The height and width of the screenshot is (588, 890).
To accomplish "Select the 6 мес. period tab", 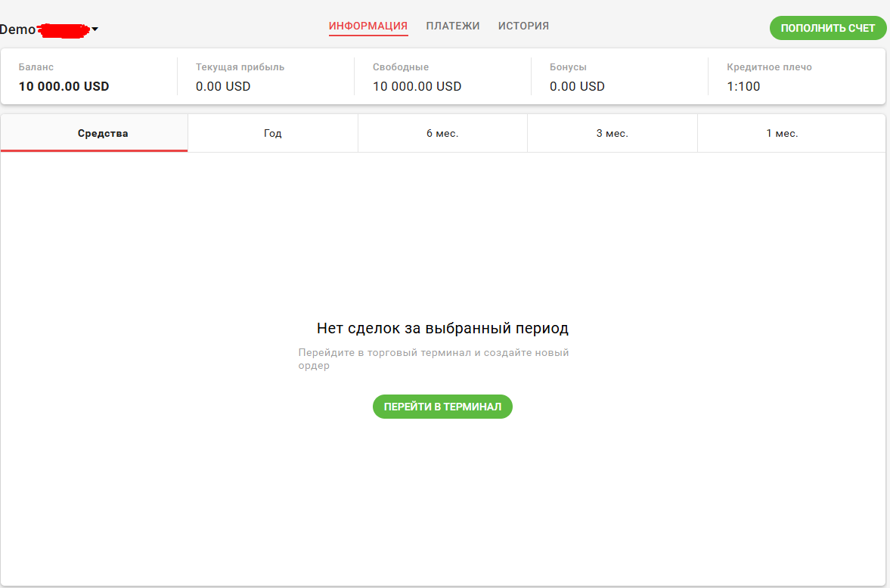I will (x=442, y=133).
